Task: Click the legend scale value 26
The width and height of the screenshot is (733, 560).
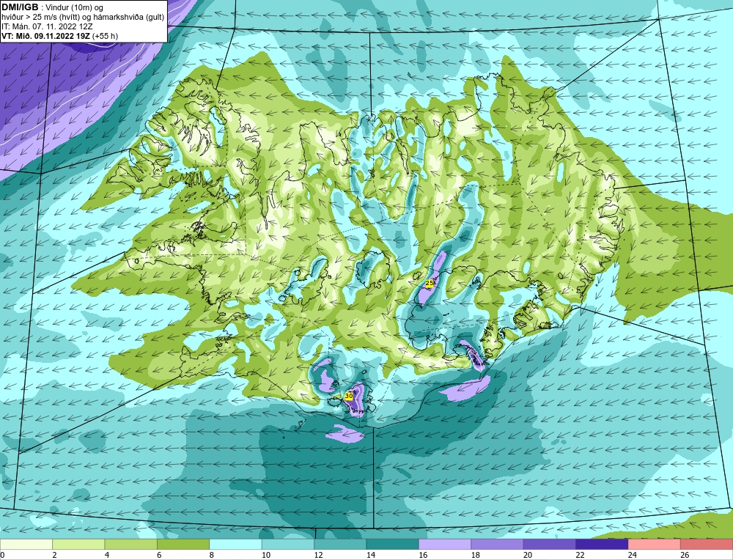Action: (x=685, y=555)
